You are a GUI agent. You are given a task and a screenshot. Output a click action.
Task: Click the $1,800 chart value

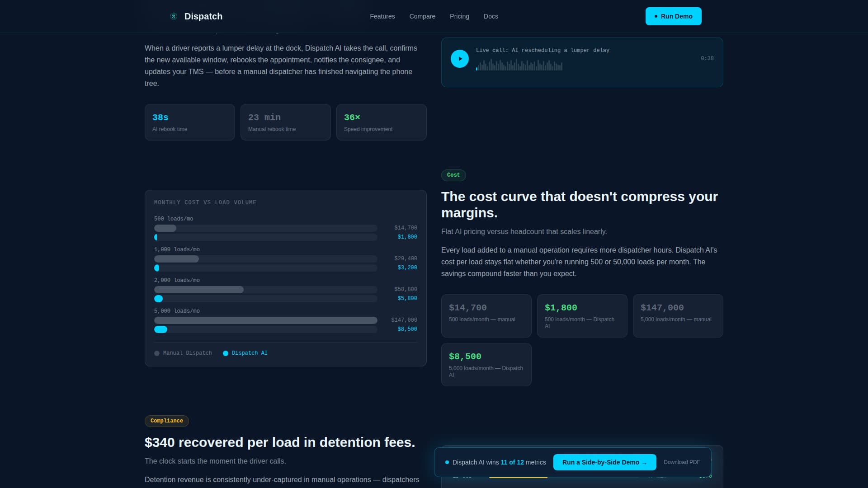[x=407, y=237]
